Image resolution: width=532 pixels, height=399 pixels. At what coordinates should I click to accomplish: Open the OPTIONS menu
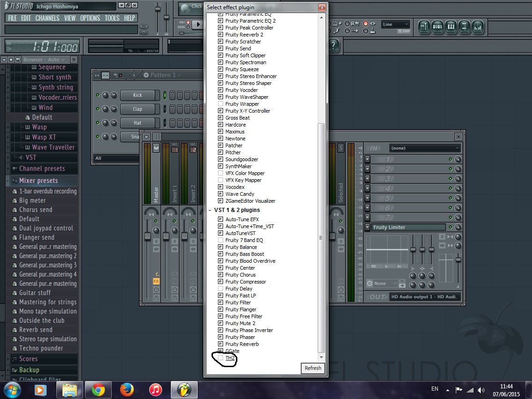click(x=90, y=18)
